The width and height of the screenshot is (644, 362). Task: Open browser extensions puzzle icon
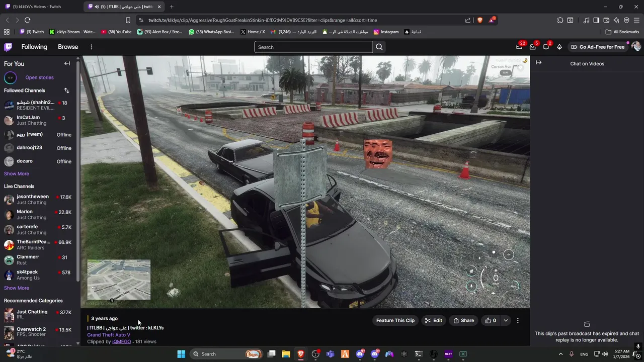tap(560, 20)
